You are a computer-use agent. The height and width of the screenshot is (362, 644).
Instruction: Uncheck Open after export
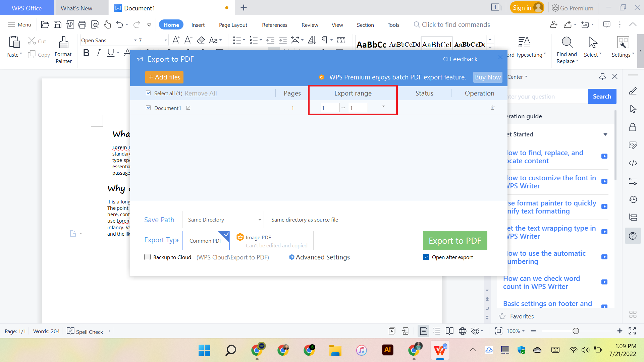coord(426,257)
